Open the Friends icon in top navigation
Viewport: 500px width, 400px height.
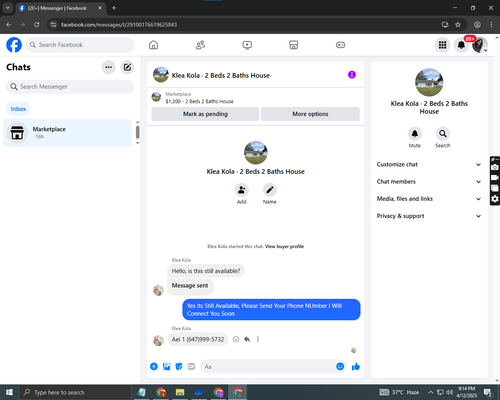point(200,45)
